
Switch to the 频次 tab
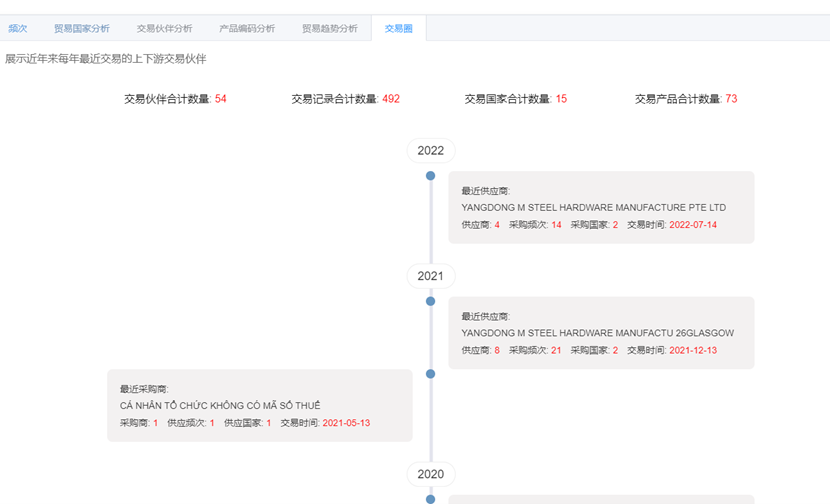tap(17, 29)
